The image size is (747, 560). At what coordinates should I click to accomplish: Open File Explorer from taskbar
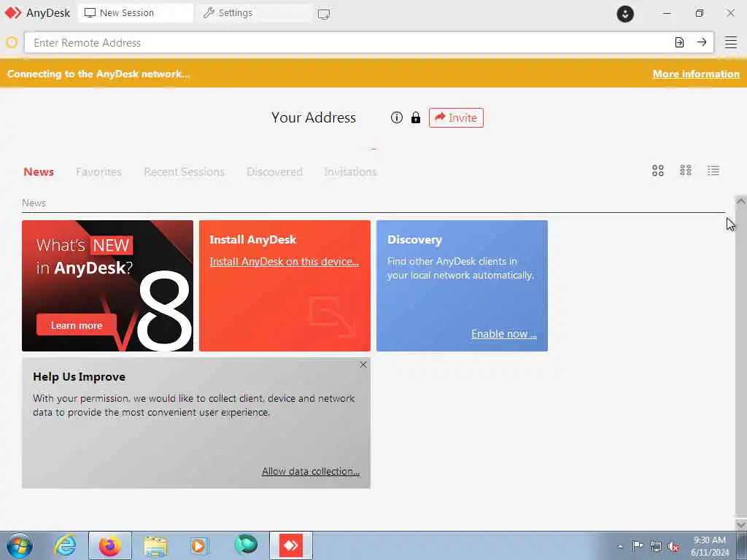point(155,545)
